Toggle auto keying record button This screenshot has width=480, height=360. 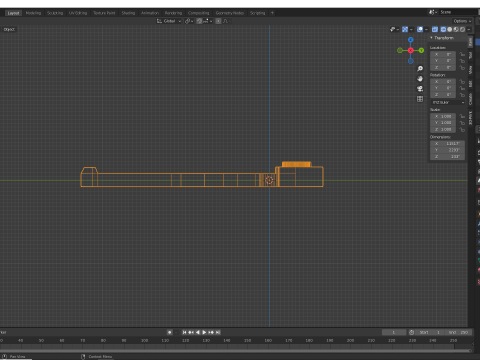170,332
